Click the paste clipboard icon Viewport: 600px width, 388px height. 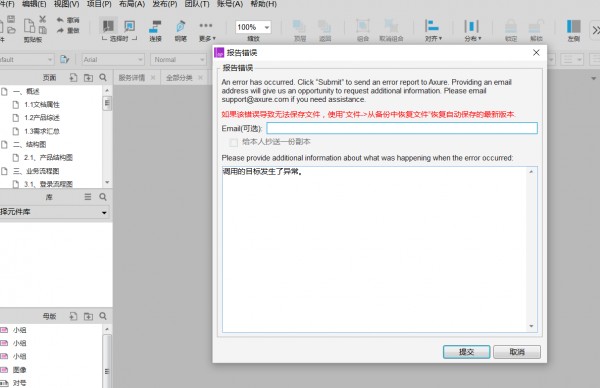pos(29,26)
